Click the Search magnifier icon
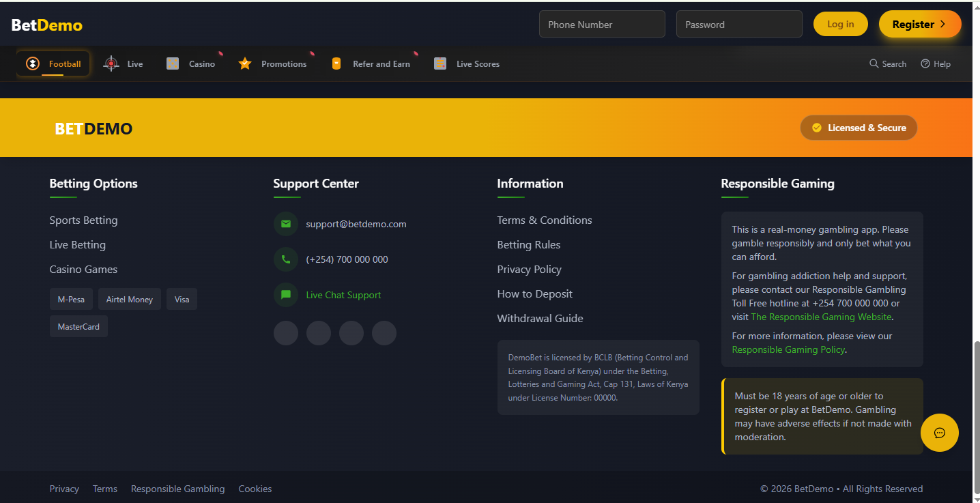This screenshot has height=503, width=980. [873, 63]
